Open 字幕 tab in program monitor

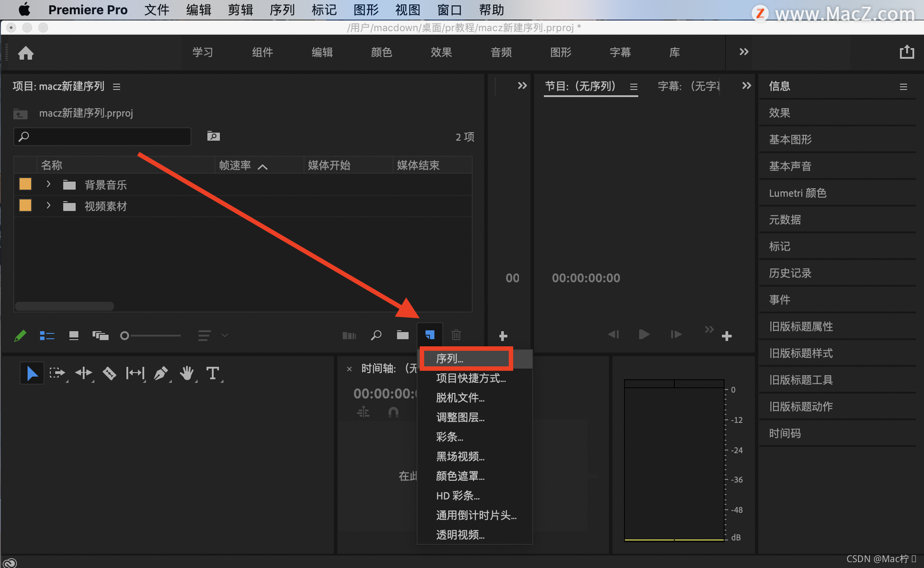tap(689, 86)
